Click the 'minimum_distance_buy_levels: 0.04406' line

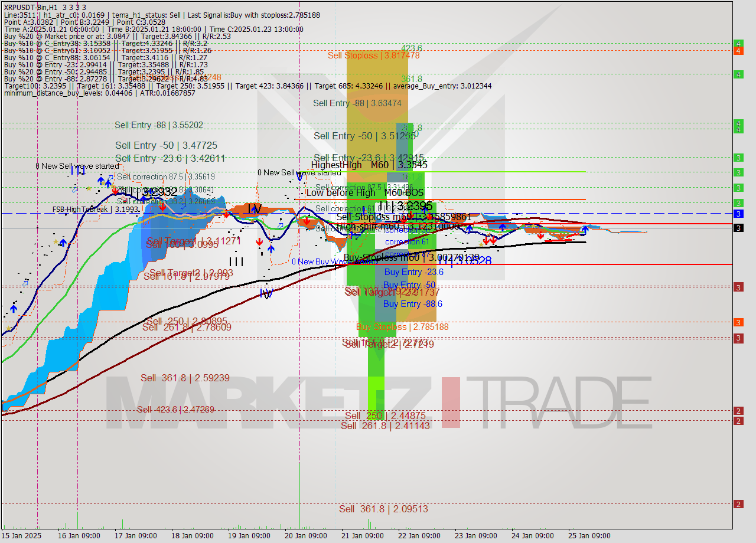coord(99,93)
